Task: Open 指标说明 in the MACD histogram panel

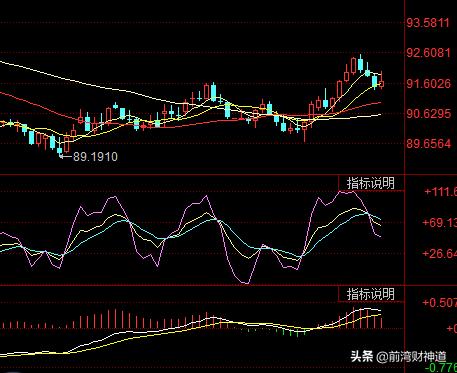Action: pyautogui.click(x=371, y=295)
